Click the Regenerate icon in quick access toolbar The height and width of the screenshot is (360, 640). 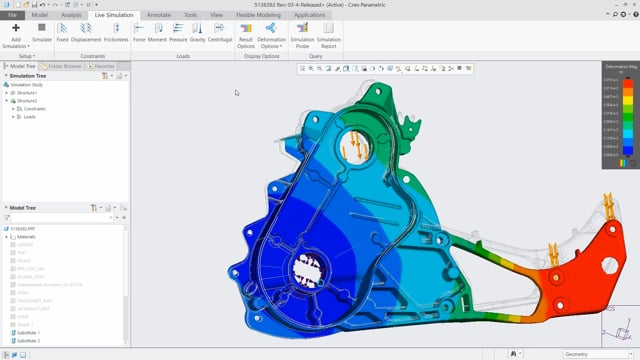tap(67, 5)
